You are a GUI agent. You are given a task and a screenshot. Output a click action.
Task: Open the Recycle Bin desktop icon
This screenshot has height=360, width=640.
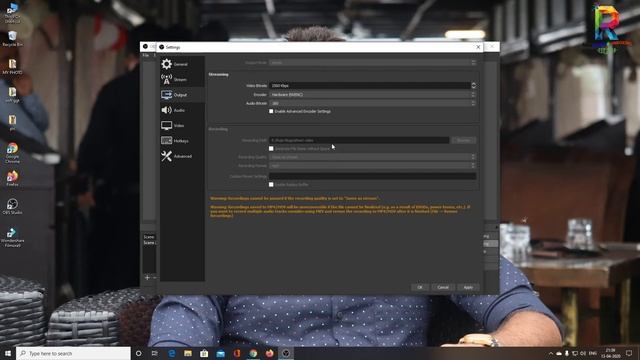[x=12, y=39]
